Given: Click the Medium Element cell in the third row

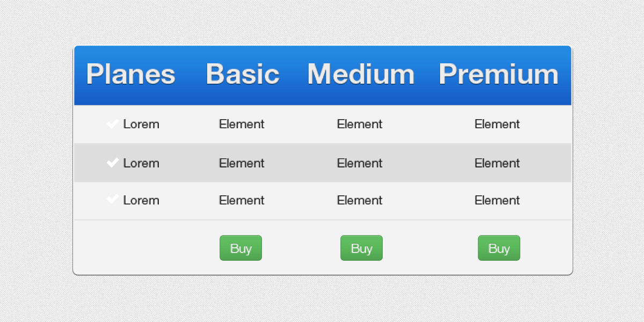Looking at the screenshot, I should (360, 200).
